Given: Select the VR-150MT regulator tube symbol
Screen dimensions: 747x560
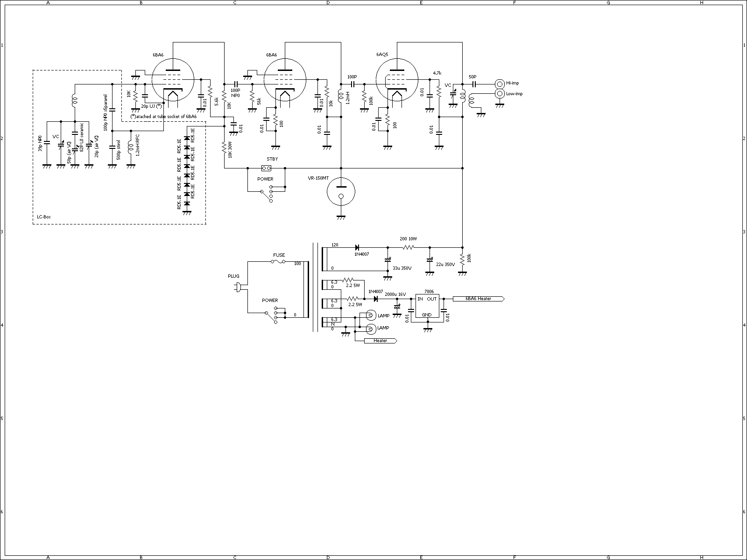Looking at the screenshot, I should pyautogui.click(x=341, y=191).
